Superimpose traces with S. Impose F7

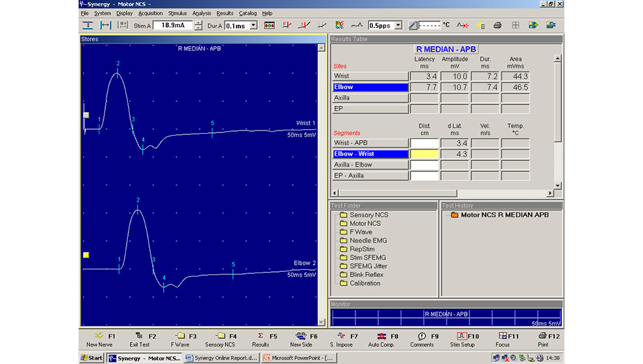(341, 336)
